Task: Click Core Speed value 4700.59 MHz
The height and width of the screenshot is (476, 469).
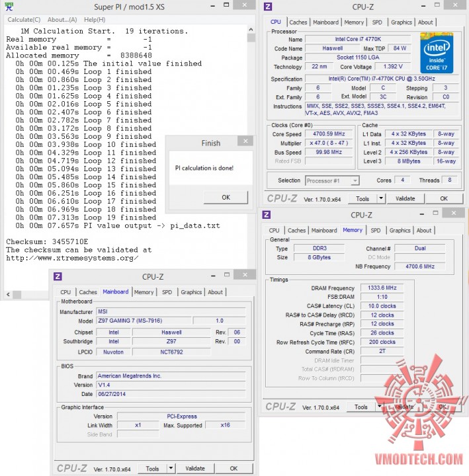Action: [x=329, y=134]
